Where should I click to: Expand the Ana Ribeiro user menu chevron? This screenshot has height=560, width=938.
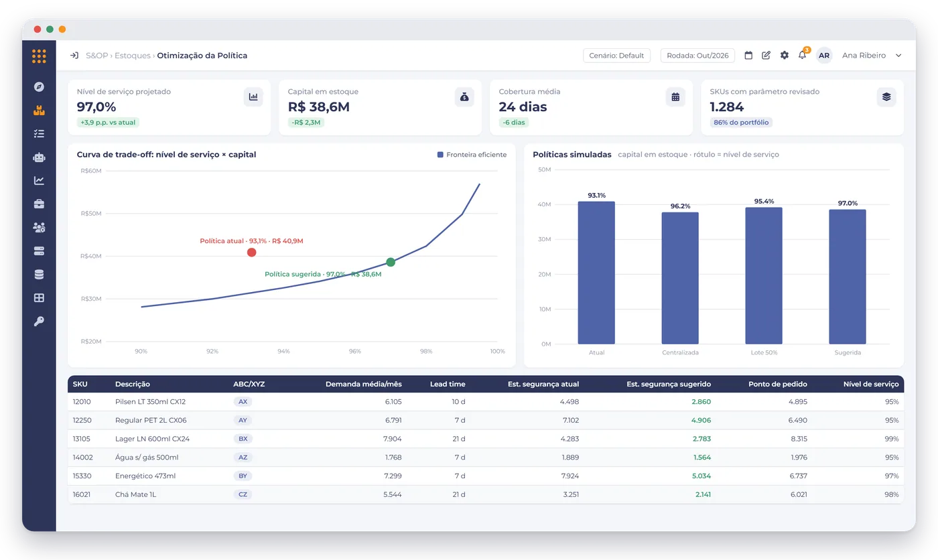click(x=898, y=56)
